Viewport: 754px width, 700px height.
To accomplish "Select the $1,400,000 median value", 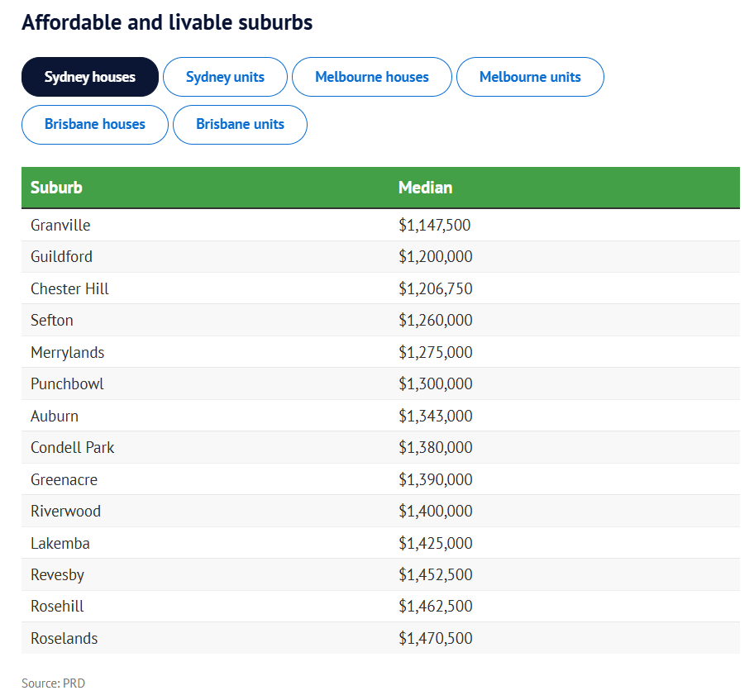I will [435, 511].
